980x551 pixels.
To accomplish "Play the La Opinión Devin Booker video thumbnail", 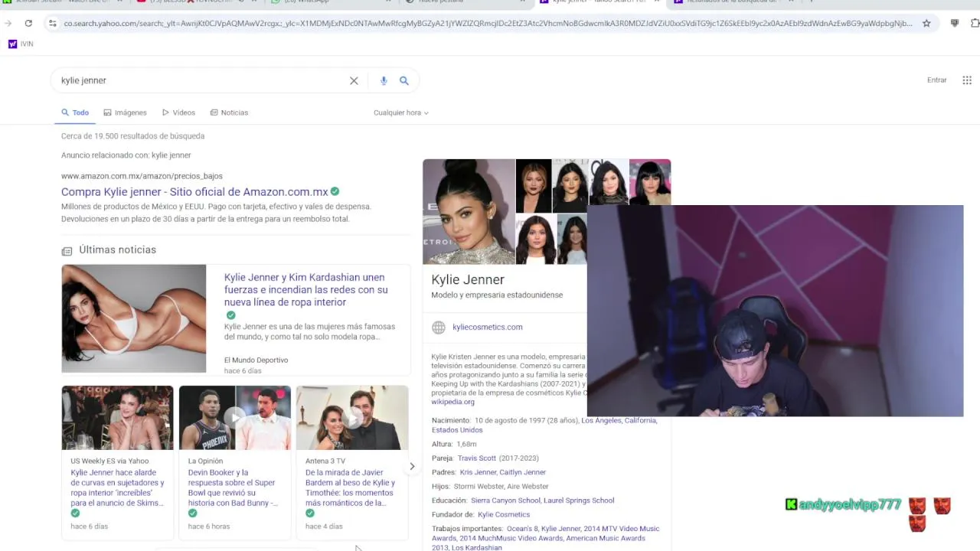I will pyautogui.click(x=235, y=418).
